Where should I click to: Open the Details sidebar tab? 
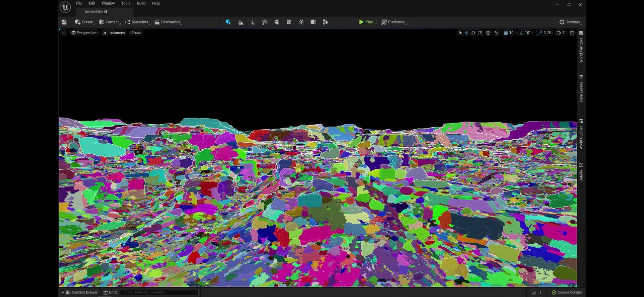(x=581, y=172)
